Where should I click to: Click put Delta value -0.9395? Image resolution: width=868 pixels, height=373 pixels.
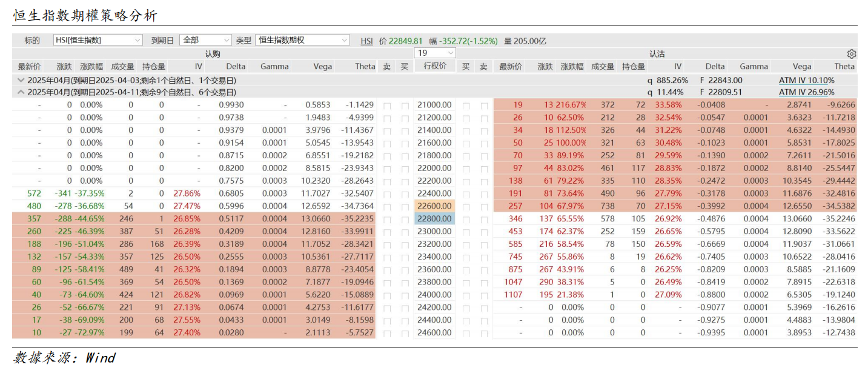pyautogui.click(x=711, y=332)
